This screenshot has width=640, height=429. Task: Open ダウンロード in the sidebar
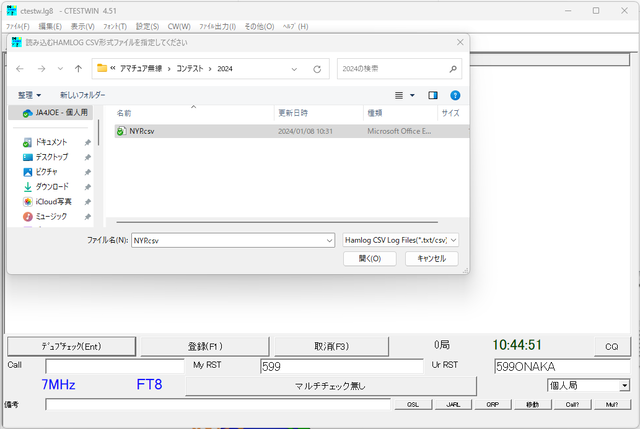click(52, 187)
